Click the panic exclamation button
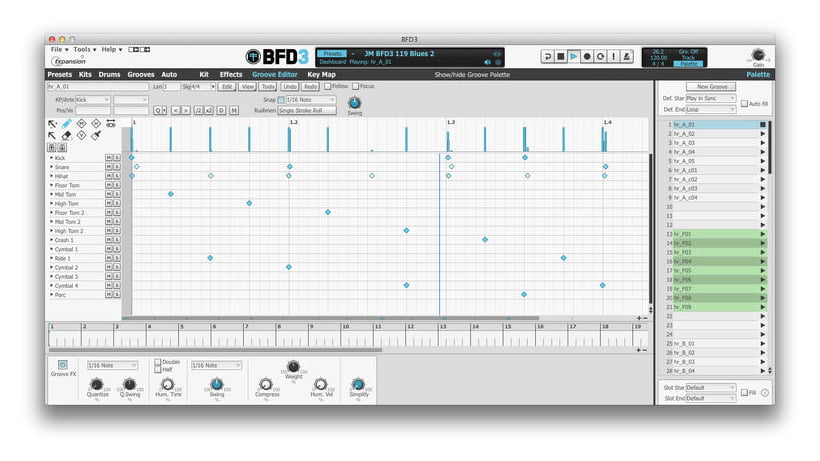Viewport: 820px width, 461px height. 613,56
